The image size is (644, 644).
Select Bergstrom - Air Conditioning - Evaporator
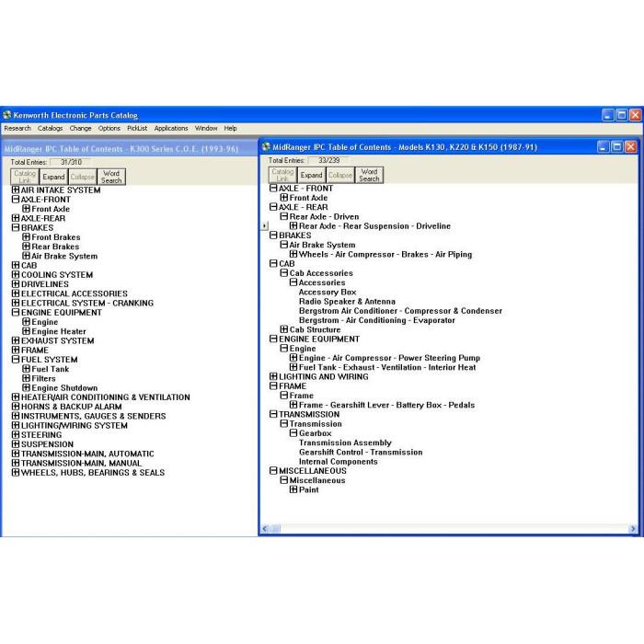tap(376, 320)
